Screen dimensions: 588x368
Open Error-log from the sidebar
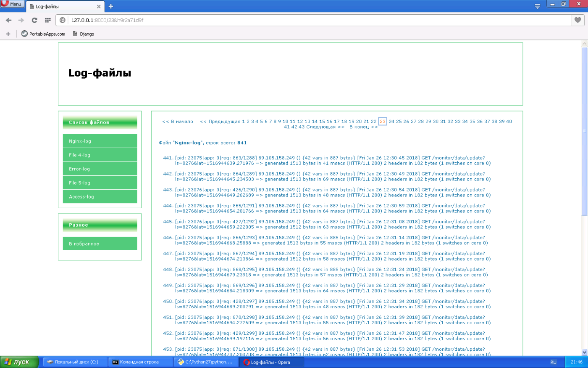[x=100, y=169]
